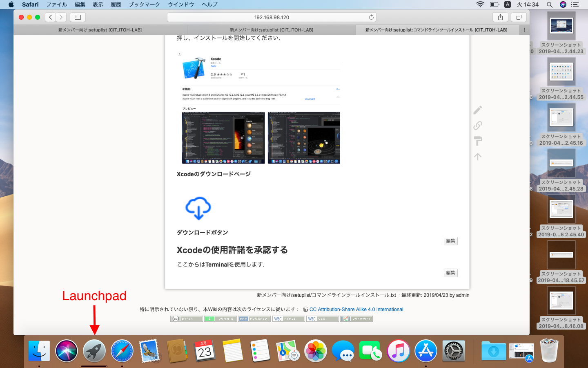This screenshot has height=368, width=588.
Task: Switch to the first setuplist tab
Action: click(100, 30)
